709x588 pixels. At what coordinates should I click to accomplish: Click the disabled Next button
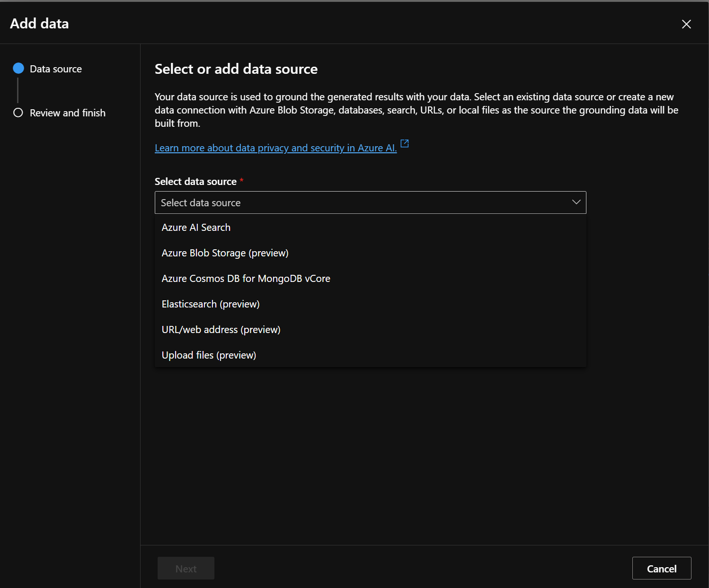coord(186,568)
